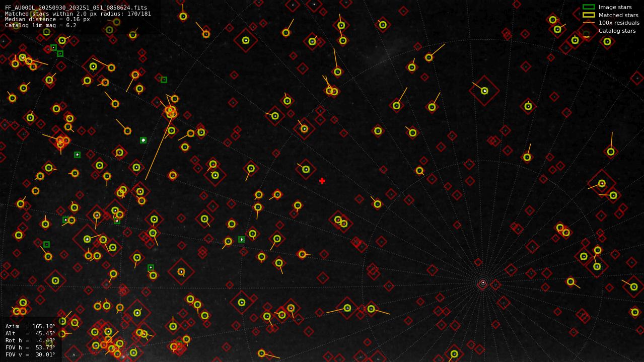Click the 'Image stars' legend label

(615, 7)
